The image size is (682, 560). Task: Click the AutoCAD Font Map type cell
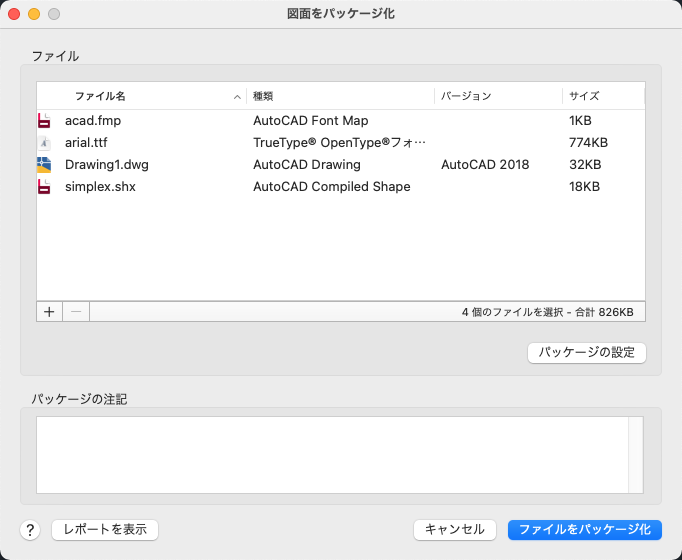pyautogui.click(x=311, y=120)
